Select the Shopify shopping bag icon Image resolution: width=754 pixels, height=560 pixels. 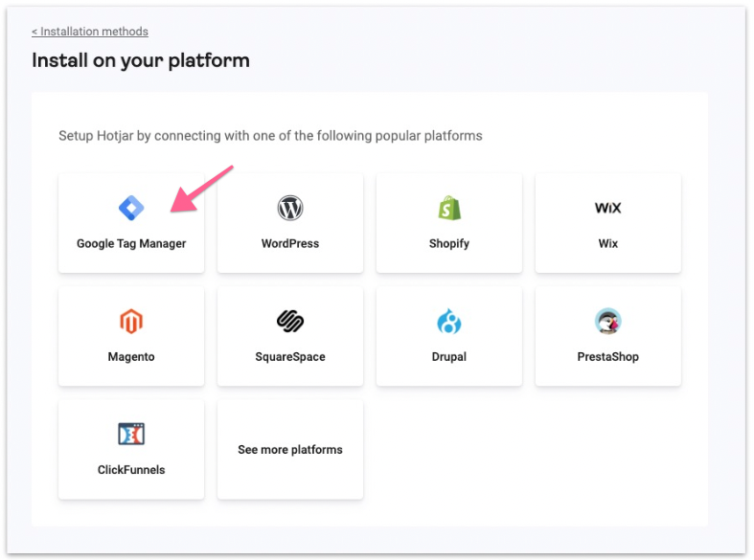coord(449,208)
